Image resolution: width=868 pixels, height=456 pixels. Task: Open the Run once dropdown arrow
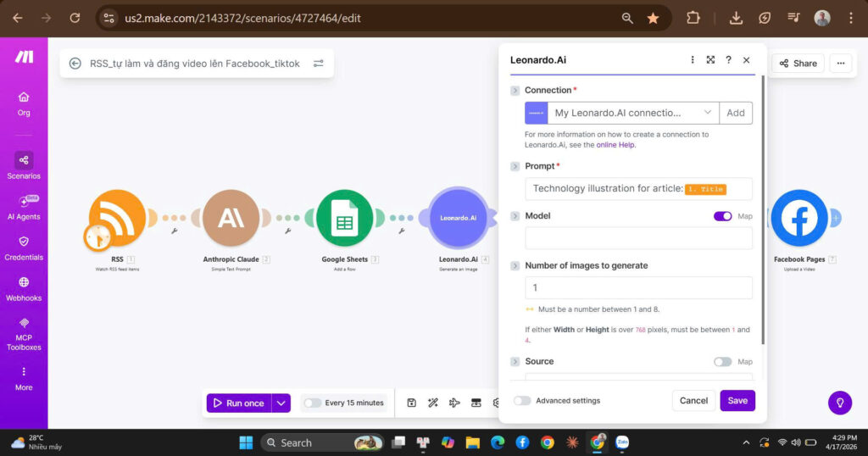281,403
